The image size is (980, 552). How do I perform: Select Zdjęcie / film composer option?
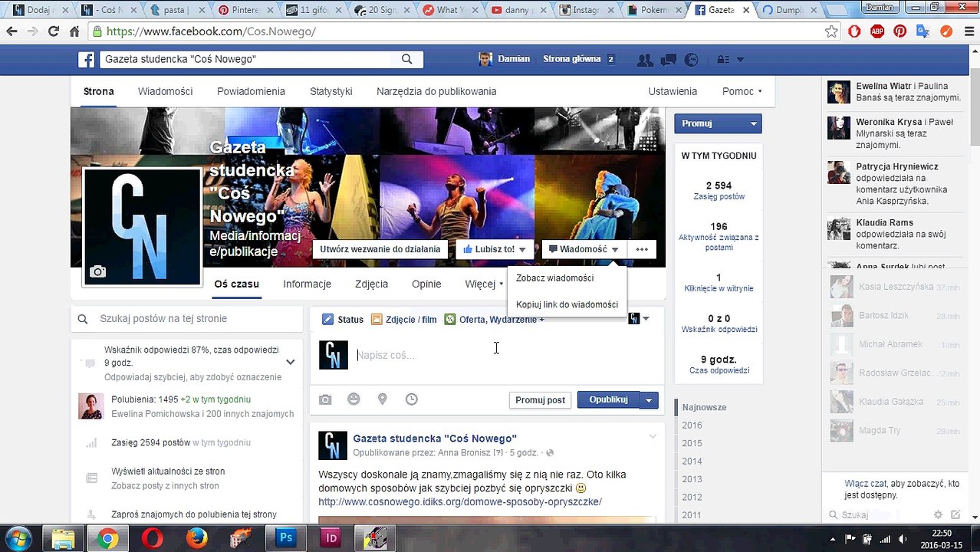404,319
